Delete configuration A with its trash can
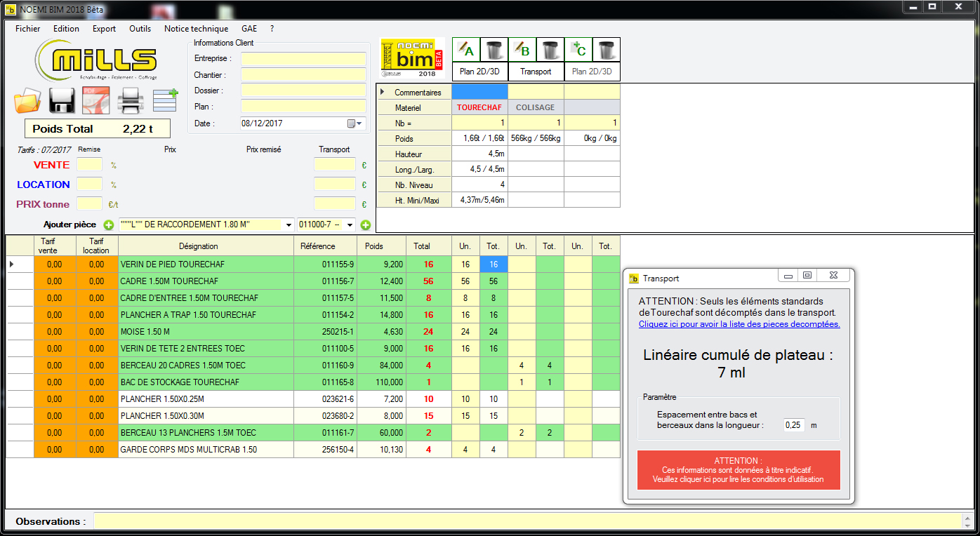This screenshot has width=980, height=536. [x=494, y=50]
